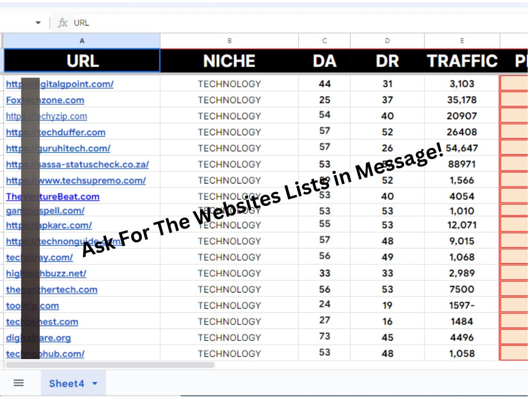532x399 pixels.
Task: Select DA value 44 for digitalgpoint.com
Action: [325, 84]
